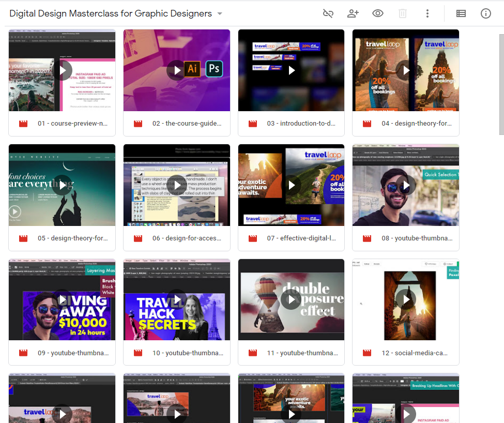
Task: Select file name 06 - design-for-acces...
Action: 187,238
